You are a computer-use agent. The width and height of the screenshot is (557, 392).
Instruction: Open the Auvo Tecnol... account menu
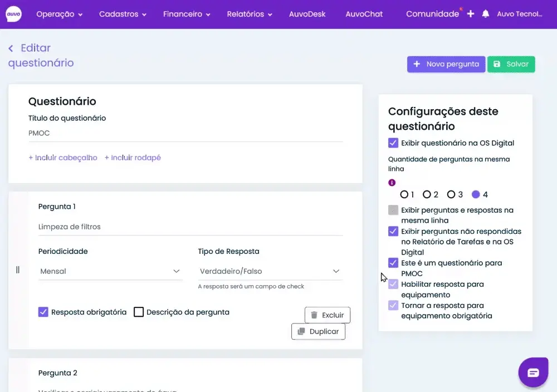point(519,14)
